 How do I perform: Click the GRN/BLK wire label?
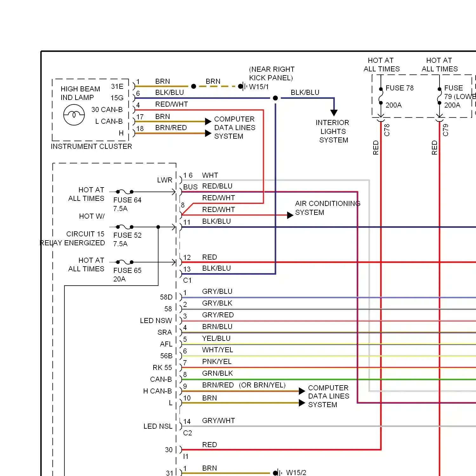pyautogui.click(x=217, y=374)
